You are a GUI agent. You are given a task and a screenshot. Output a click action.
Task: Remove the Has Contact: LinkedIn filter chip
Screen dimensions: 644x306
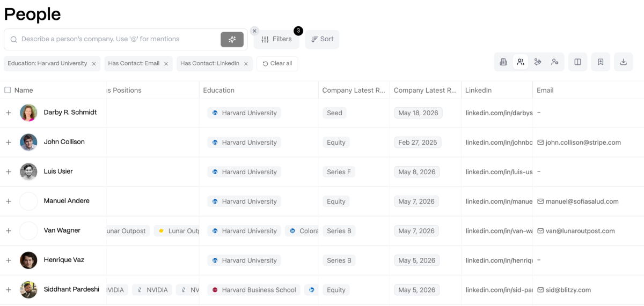click(246, 64)
